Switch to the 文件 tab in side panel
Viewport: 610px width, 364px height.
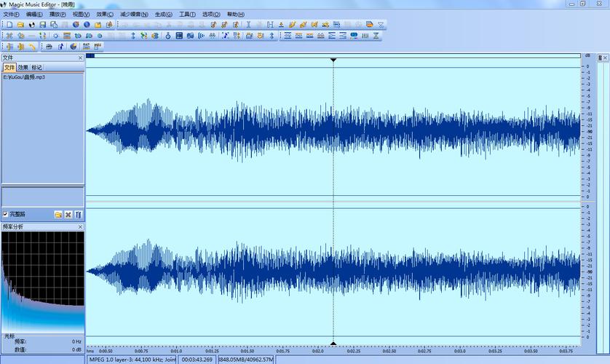pos(9,67)
